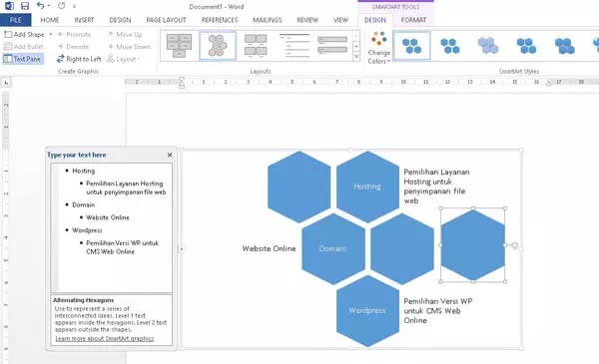Open Customize Quick Access Toolbar dropdown
Image resolution: width=599 pixels, height=364 pixels.
click(74, 6)
